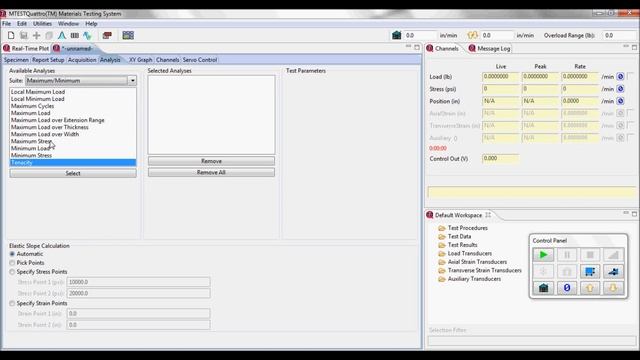The height and width of the screenshot is (360, 640).
Task: Click the yellow jog speed icon
Action: click(x=473, y=36)
